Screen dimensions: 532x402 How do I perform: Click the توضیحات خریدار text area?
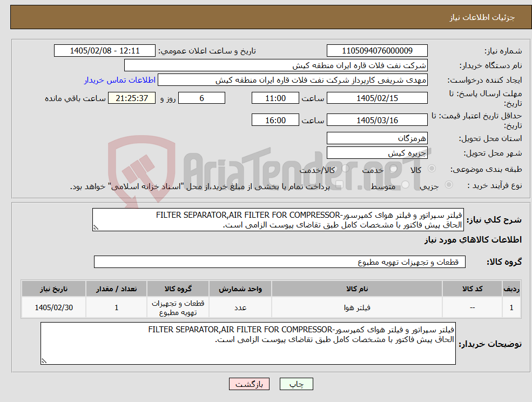point(248,343)
